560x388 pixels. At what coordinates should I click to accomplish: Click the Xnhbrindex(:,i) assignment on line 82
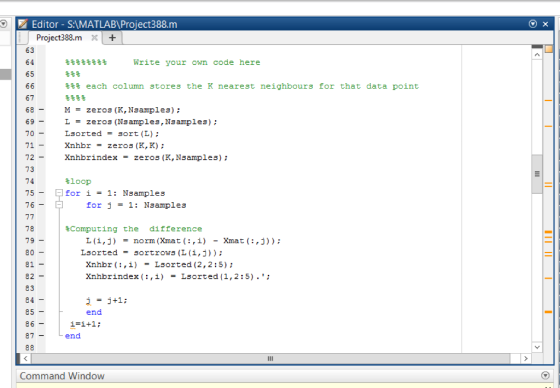tap(178, 277)
